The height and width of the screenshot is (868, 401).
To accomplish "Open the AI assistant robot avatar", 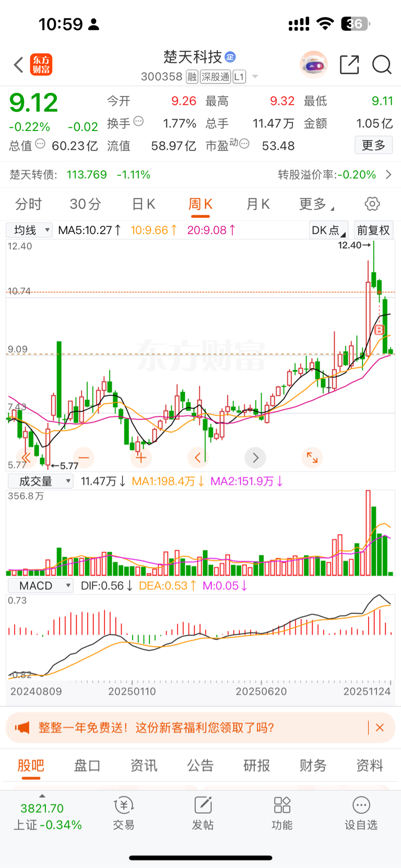I will coord(314,65).
